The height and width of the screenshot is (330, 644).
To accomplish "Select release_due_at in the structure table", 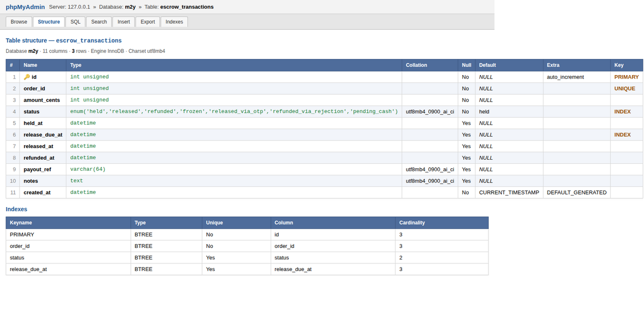I will click(43, 135).
